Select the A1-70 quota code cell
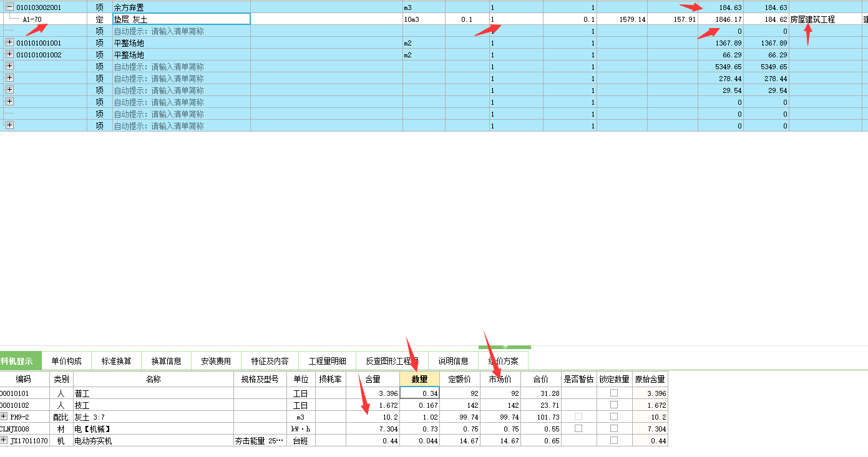Viewport: 868px width, 457px height. (32, 19)
